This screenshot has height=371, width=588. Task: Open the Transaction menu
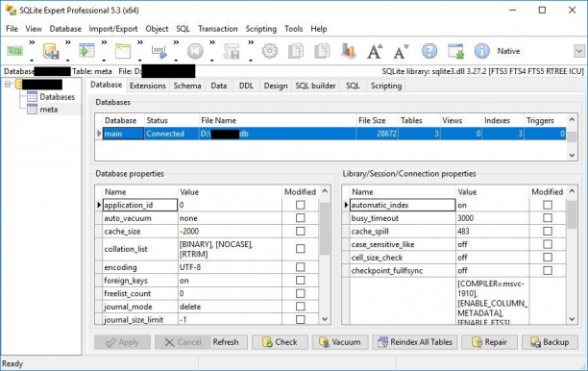218,29
